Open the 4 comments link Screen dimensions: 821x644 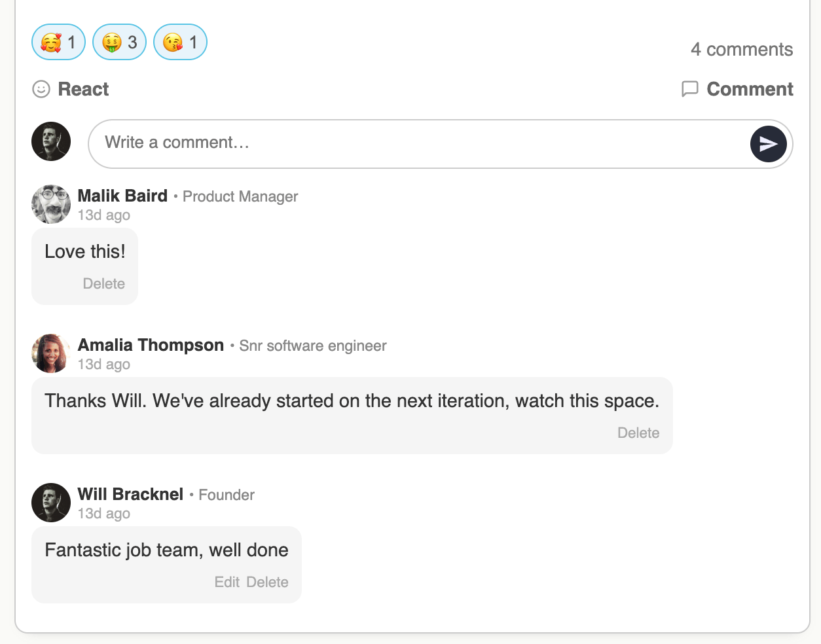coord(741,50)
